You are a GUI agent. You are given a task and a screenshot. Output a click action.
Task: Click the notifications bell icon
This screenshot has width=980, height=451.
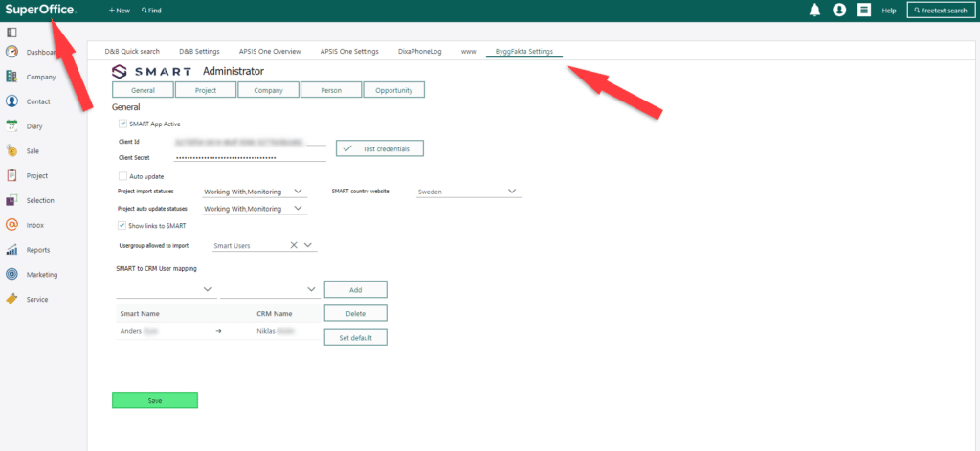814,10
